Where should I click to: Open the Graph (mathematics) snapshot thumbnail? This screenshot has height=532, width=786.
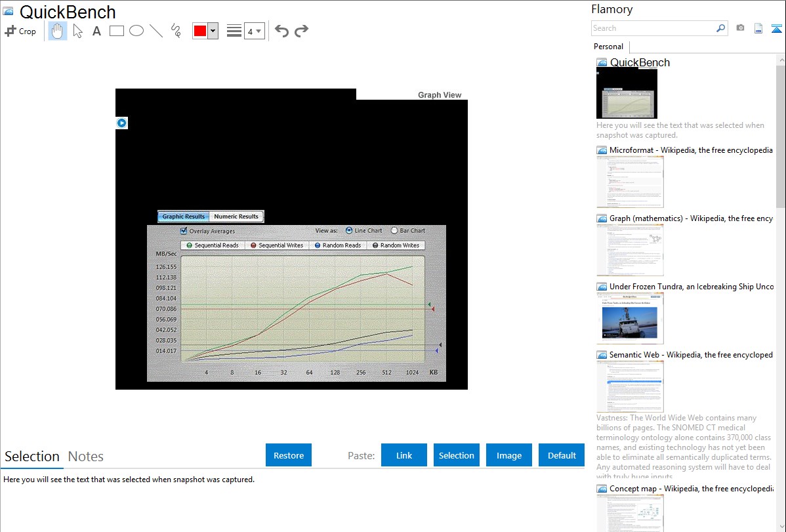pyautogui.click(x=630, y=250)
